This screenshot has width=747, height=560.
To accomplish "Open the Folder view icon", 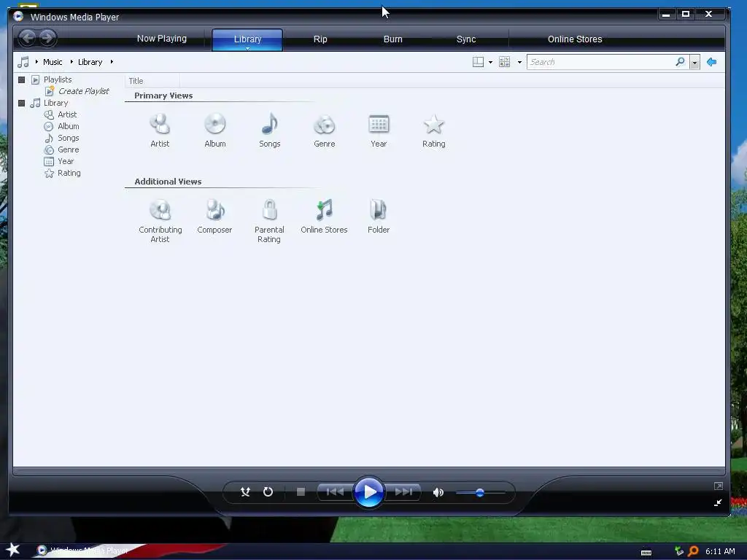I will [379, 211].
